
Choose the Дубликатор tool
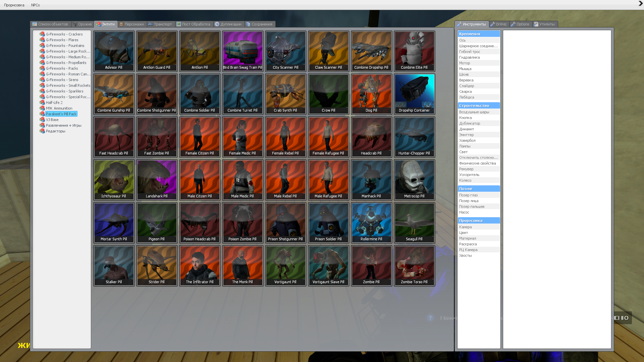479,123
